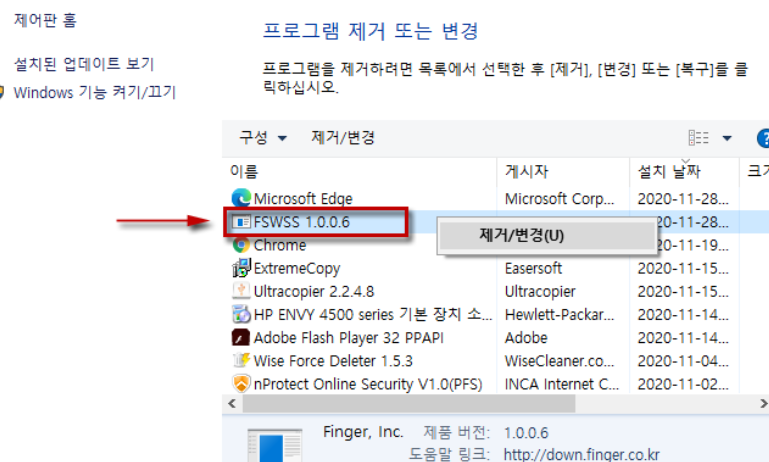This screenshot has width=769, height=462.
Task: Click the Microsoft Edge program icon
Action: 241,198
